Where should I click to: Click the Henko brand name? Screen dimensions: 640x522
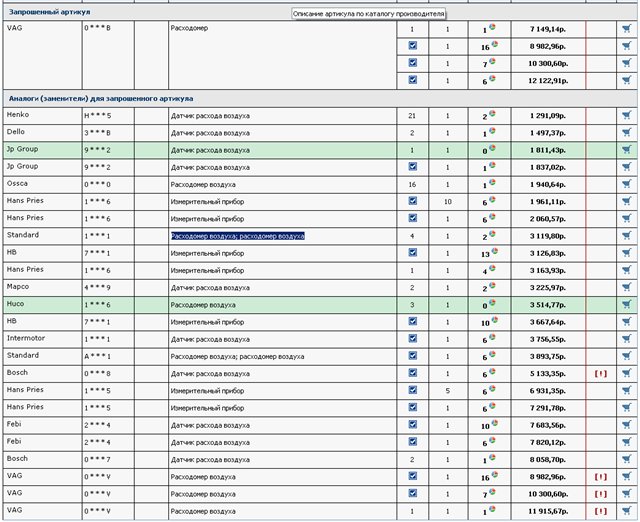click(x=18, y=115)
